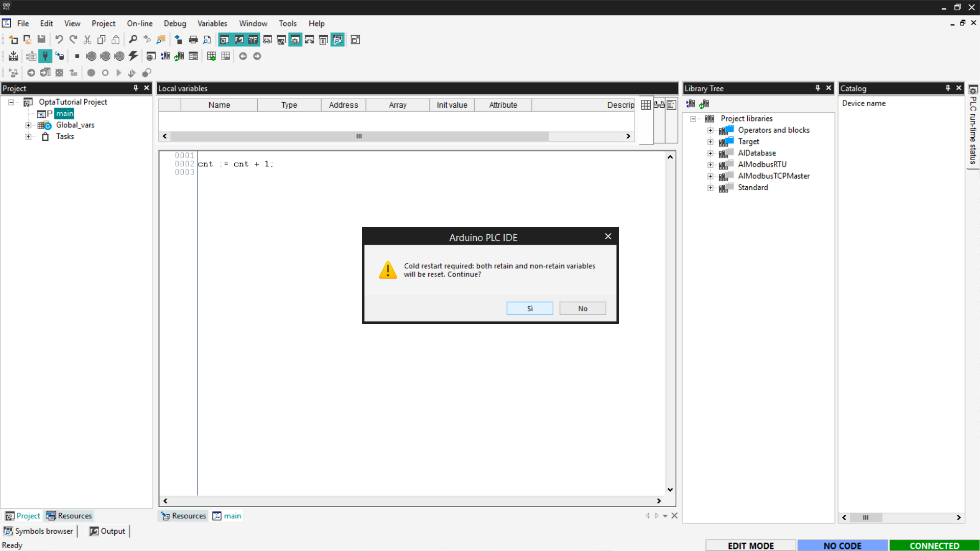Click the full screen mode icon
This screenshot has height=551, width=980.
(355, 39)
